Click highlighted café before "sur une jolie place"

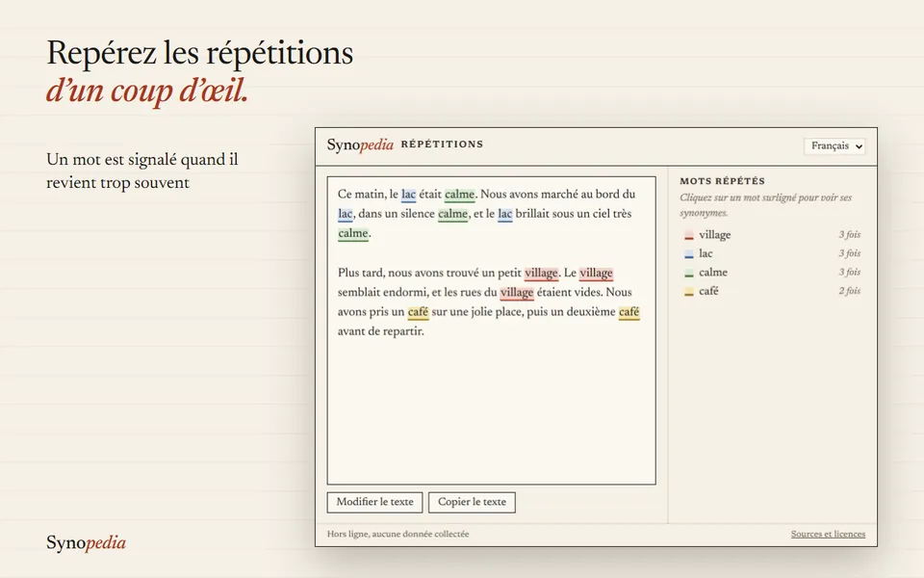(x=418, y=312)
